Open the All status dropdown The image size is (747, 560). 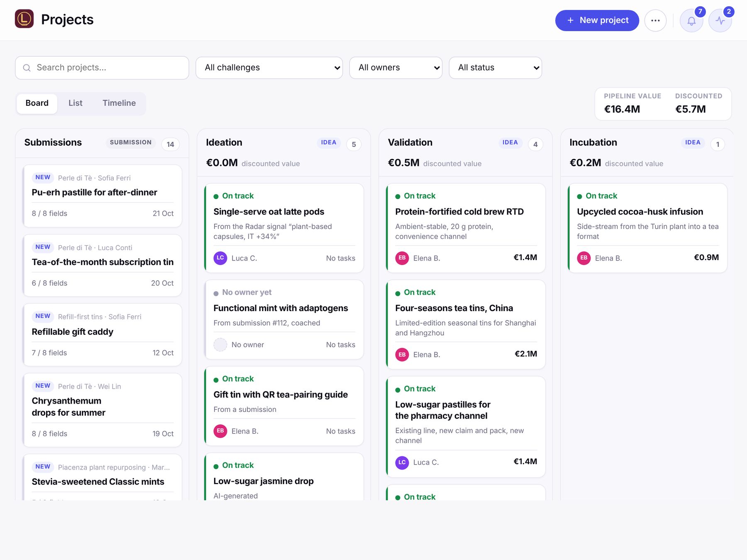point(496,68)
